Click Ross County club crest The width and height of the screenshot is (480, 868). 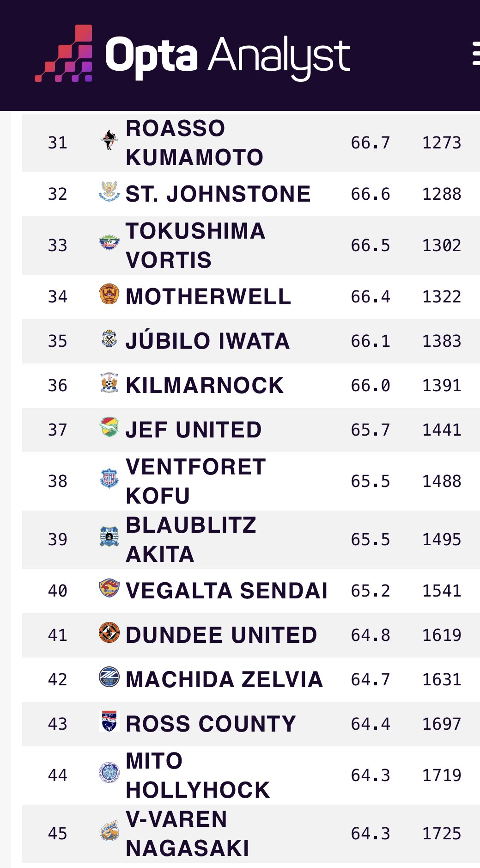point(109,721)
